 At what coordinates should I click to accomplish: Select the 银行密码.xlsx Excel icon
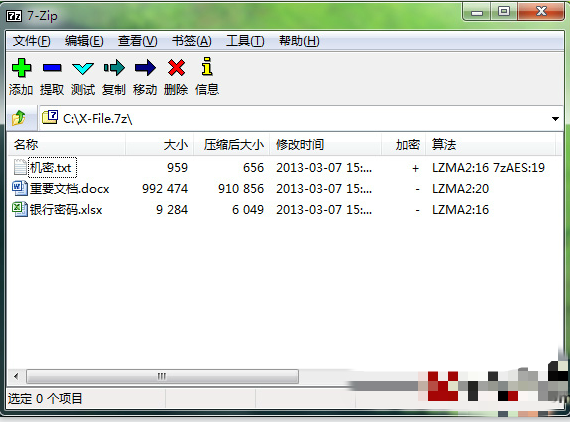coord(20,209)
